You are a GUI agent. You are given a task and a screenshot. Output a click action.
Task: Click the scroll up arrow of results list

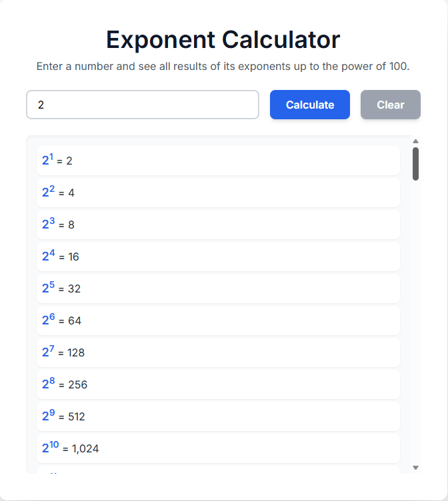(x=416, y=141)
